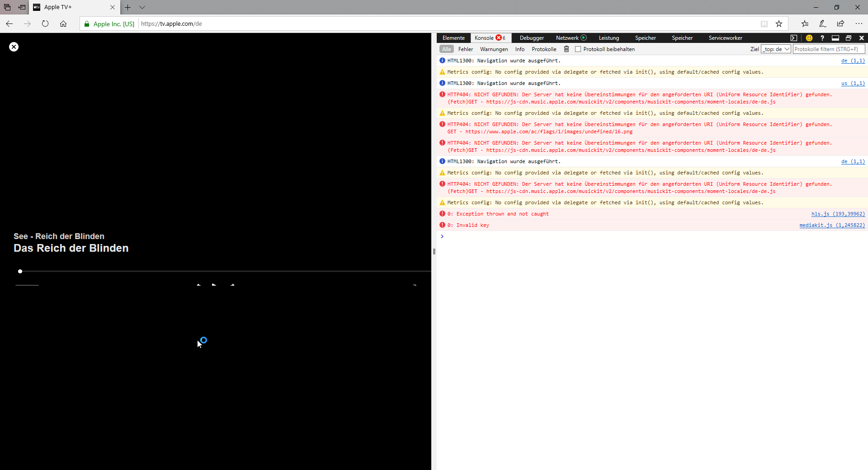Viewport: 868px width, 470px height.
Task: Send feedback via smiley icon
Action: coord(809,38)
